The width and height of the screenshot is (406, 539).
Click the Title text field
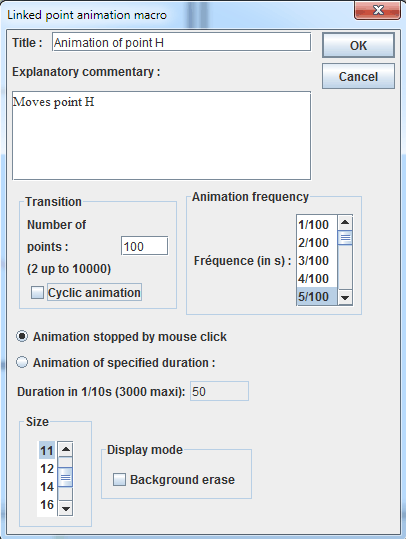[x=182, y=42]
